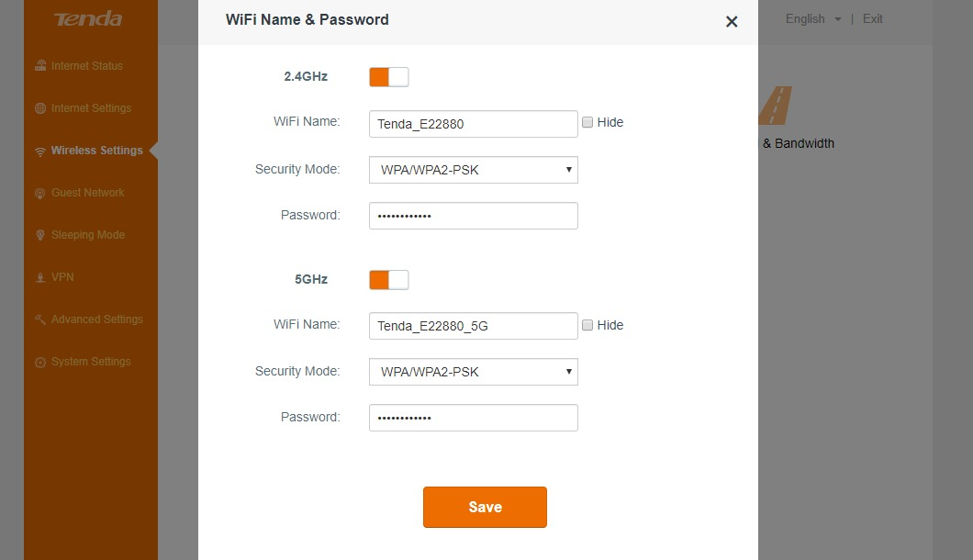Toggle the 5GHz WiFi switch
The height and width of the screenshot is (560, 973).
tap(389, 279)
